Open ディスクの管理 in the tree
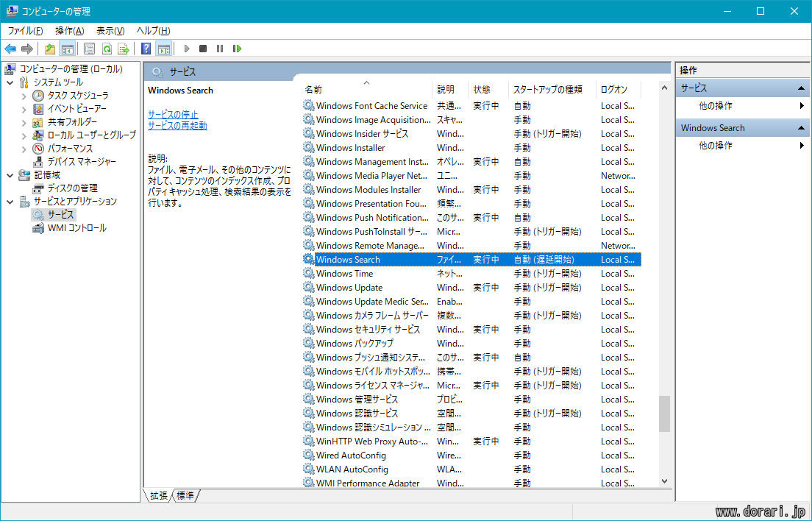Image resolution: width=812 pixels, height=521 pixels. 73,188
